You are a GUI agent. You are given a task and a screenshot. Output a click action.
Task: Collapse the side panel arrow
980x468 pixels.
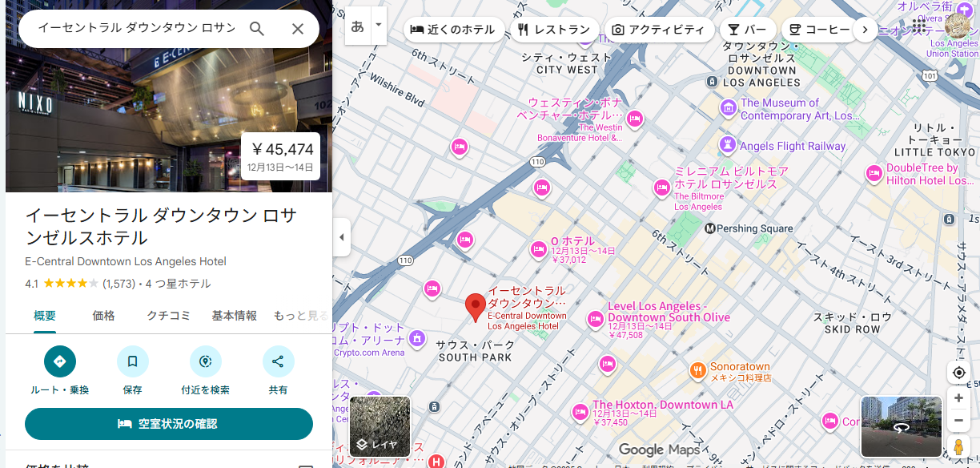[342, 237]
